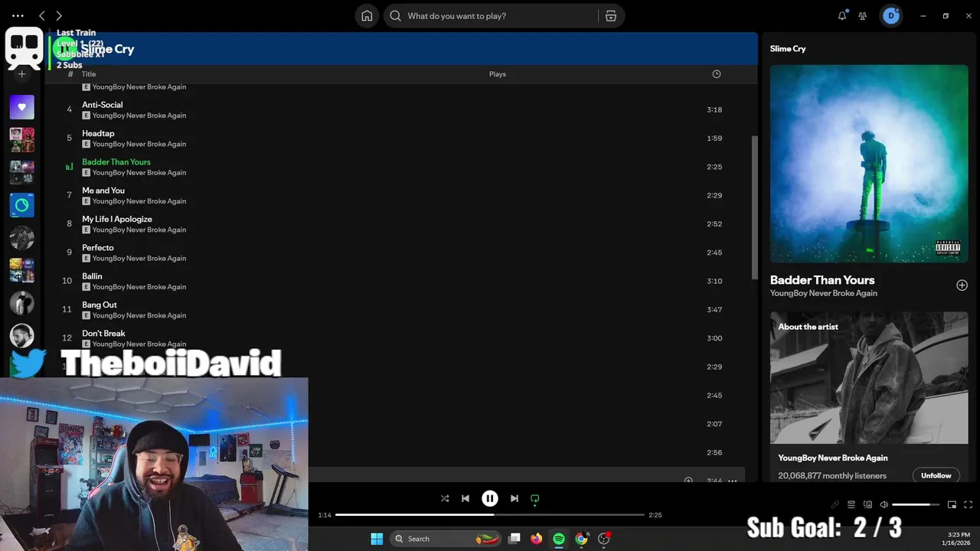
Task: Open the What's New notifications bell
Action: (842, 15)
